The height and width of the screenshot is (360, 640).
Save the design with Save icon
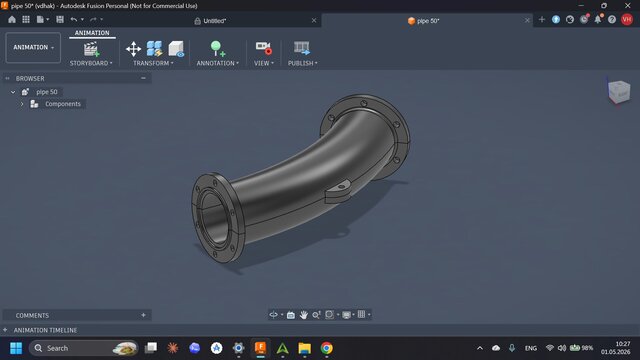pos(60,19)
